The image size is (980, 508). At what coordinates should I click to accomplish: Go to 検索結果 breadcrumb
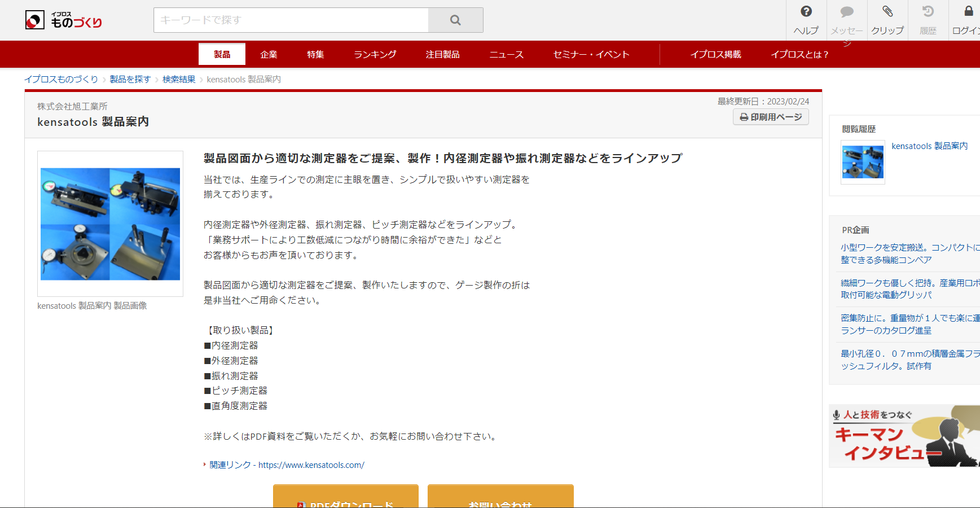(179, 79)
